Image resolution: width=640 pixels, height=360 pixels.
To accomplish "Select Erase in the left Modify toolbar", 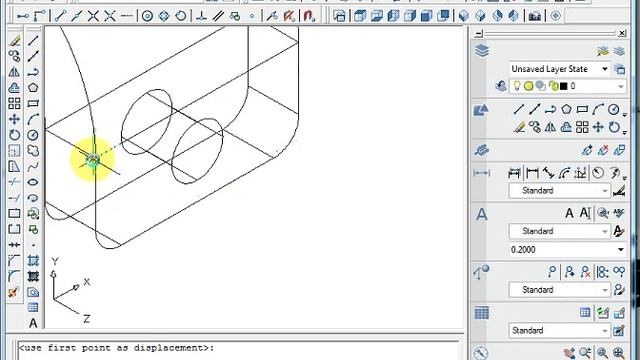I will pyautogui.click(x=14, y=41).
